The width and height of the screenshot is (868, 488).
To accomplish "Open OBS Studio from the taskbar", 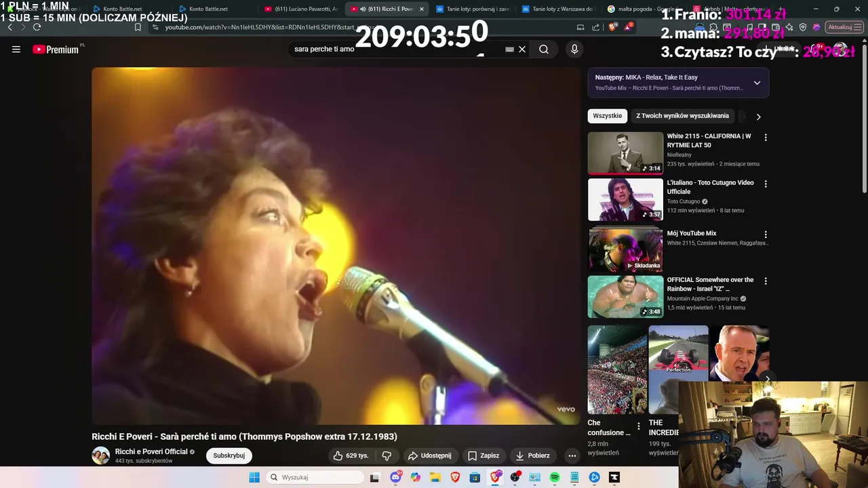I will point(515,477).
